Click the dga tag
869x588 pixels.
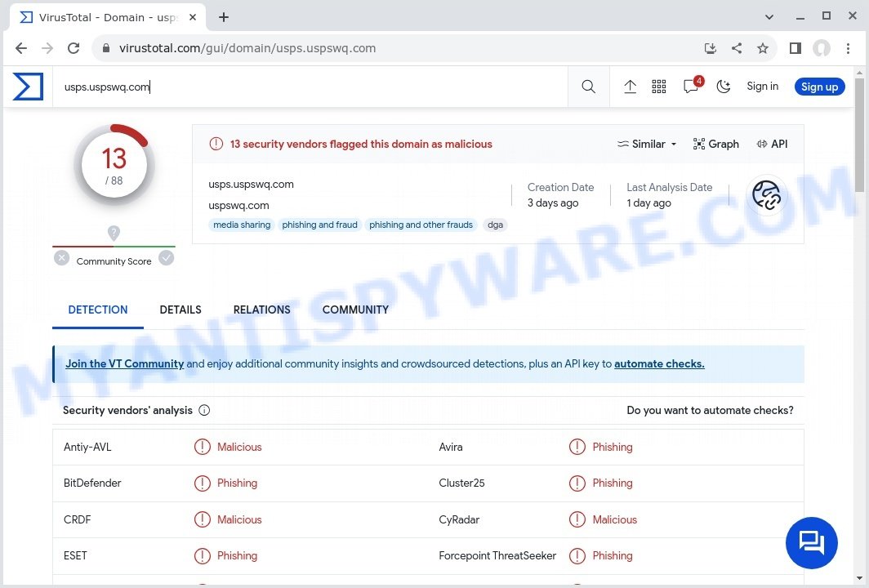point(495,225)
